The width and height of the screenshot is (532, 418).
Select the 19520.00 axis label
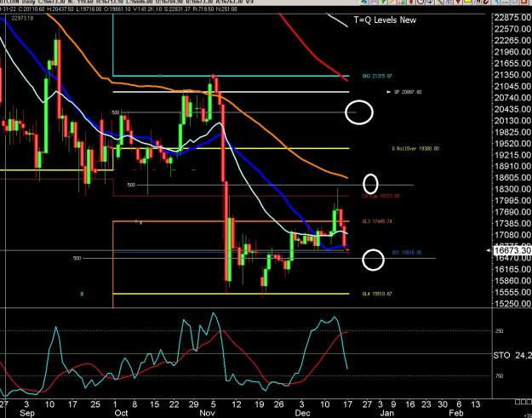tap(513, 144)
